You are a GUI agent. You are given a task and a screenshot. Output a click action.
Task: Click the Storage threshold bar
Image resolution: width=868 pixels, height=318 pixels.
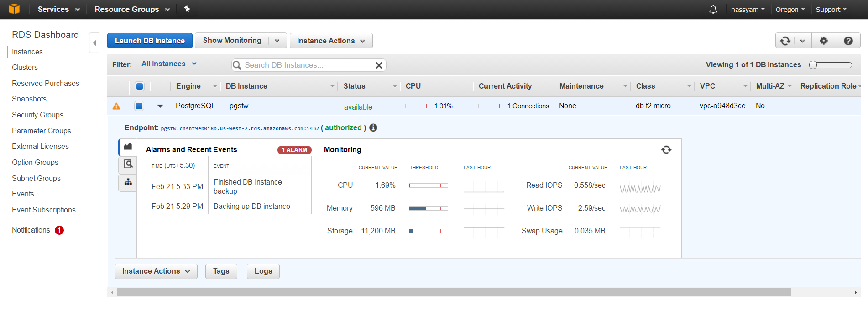[x=429, y=231]
